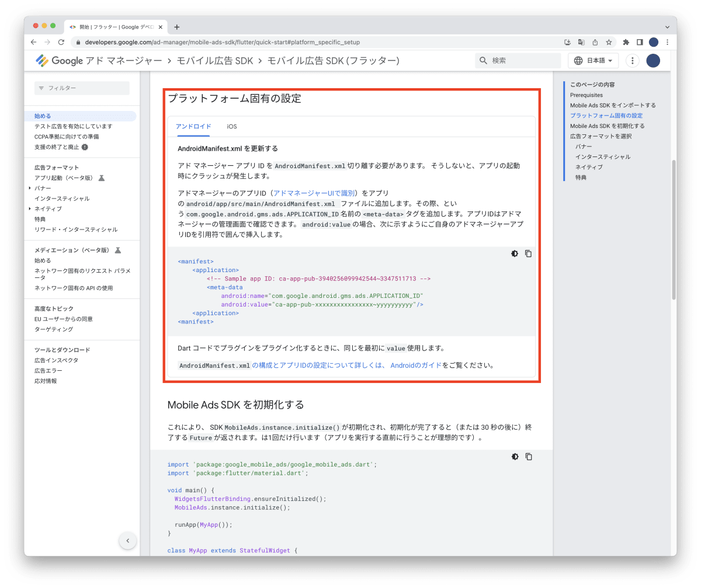Copy the manifest XML code sample
This screenshot has height=588, width=701.
click(x=529, y=253)
